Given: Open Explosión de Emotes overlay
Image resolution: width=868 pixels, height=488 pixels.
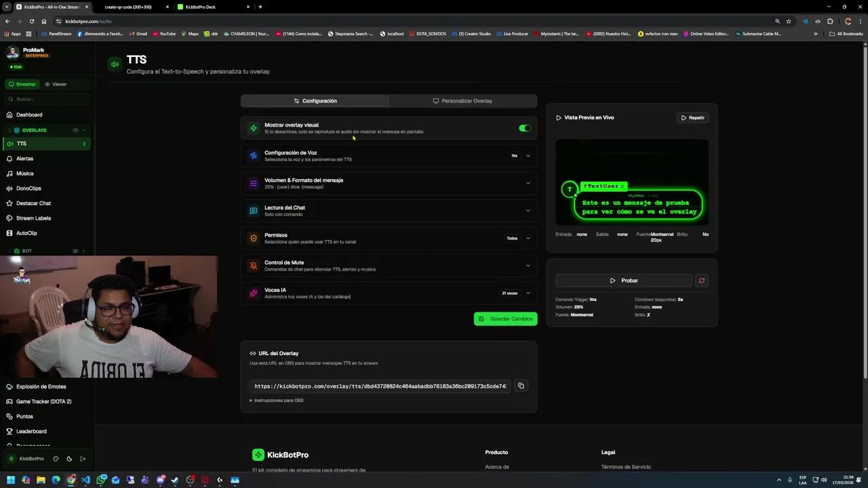Looking at the screenshot, I should click(x=47, y=386).
